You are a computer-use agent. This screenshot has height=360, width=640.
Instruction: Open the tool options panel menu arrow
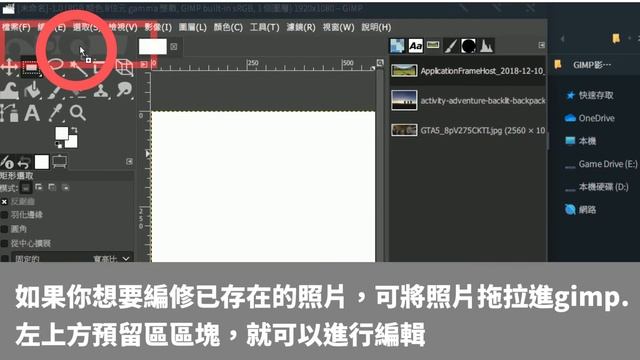click(129, 162)
